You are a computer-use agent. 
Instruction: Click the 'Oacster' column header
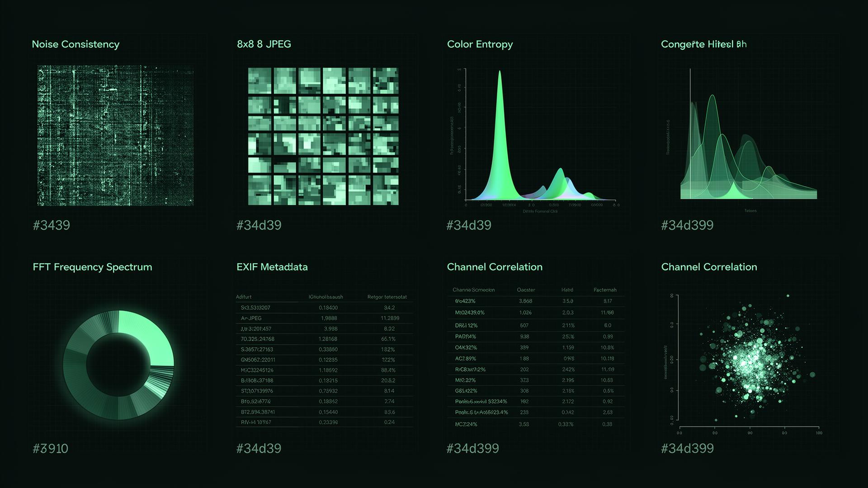(x=526, y=290)
